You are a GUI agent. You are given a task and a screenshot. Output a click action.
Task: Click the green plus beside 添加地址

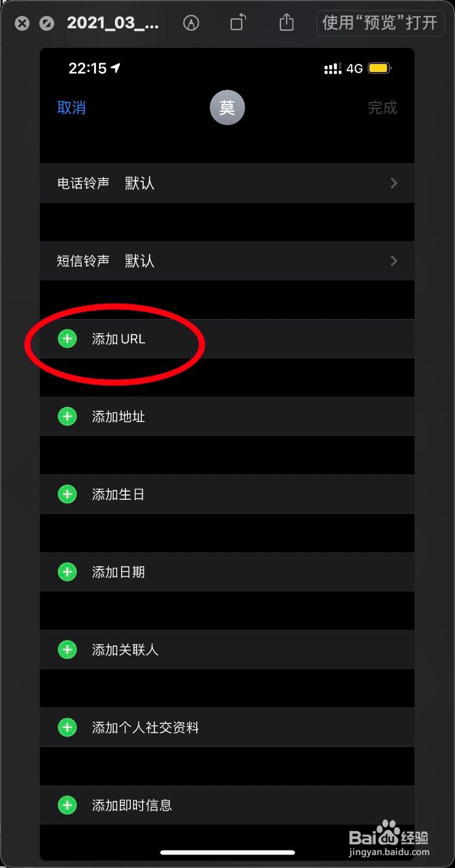[67, 417]
